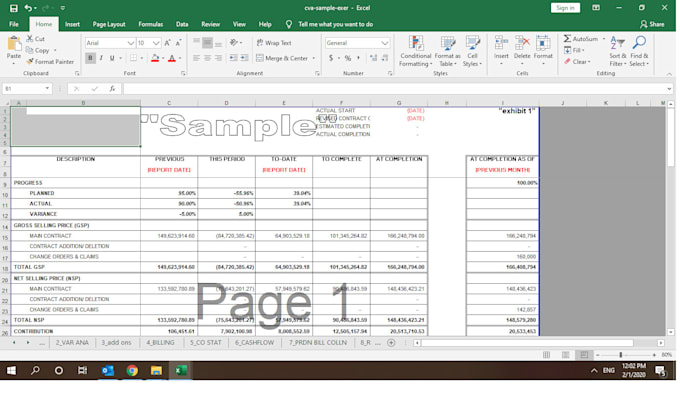
Task: Open the File menu
Action: pos(14,24)
